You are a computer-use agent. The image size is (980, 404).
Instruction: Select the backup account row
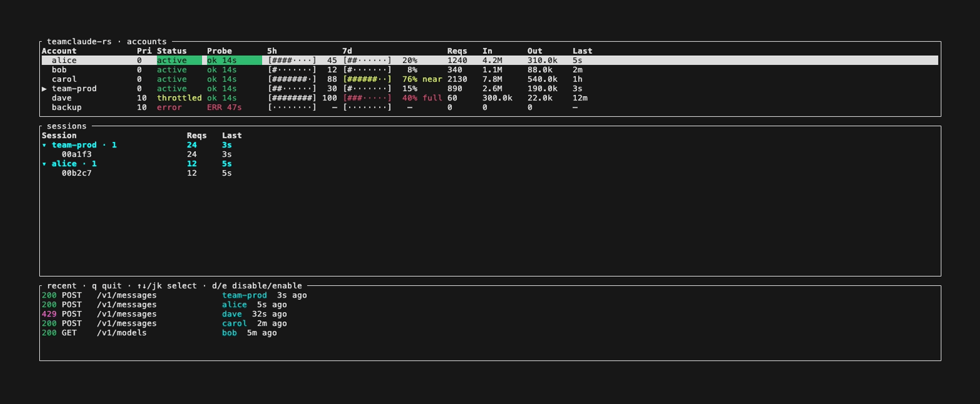coord(490,108)
